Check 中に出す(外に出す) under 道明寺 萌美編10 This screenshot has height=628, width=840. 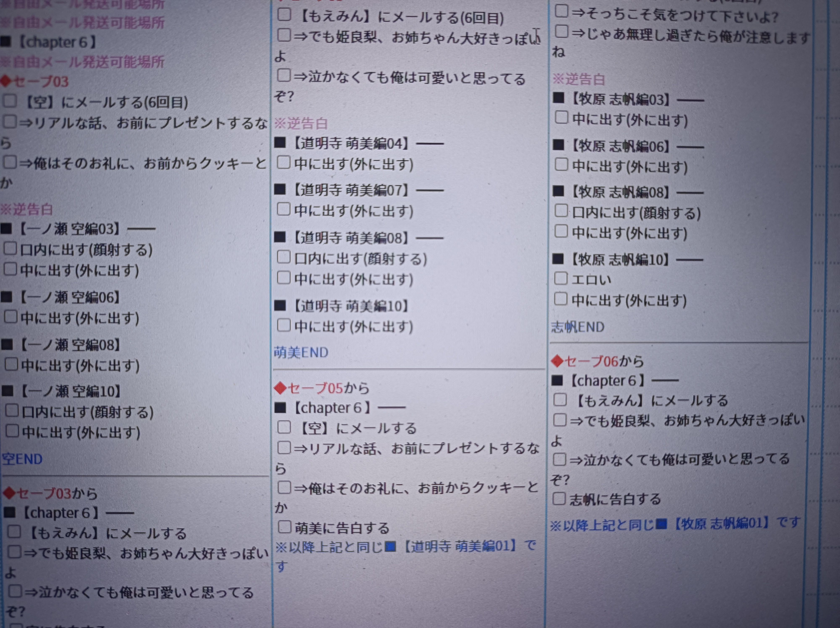click(x=284, y=325)
